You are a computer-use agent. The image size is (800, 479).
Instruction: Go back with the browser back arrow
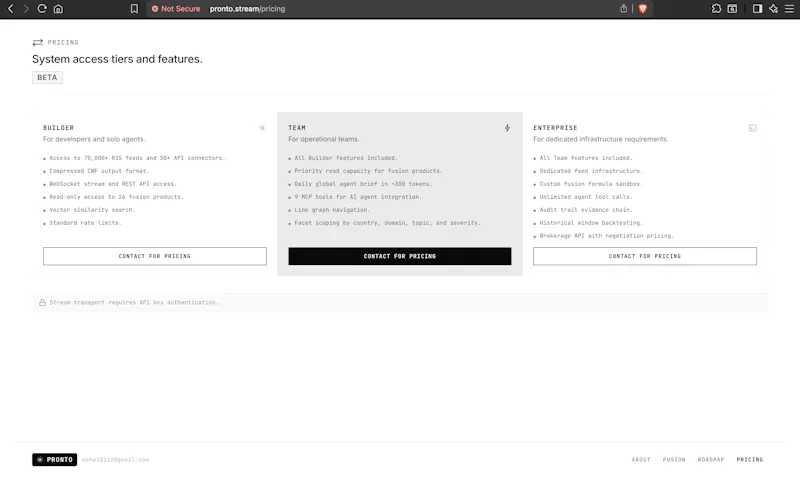10,9
